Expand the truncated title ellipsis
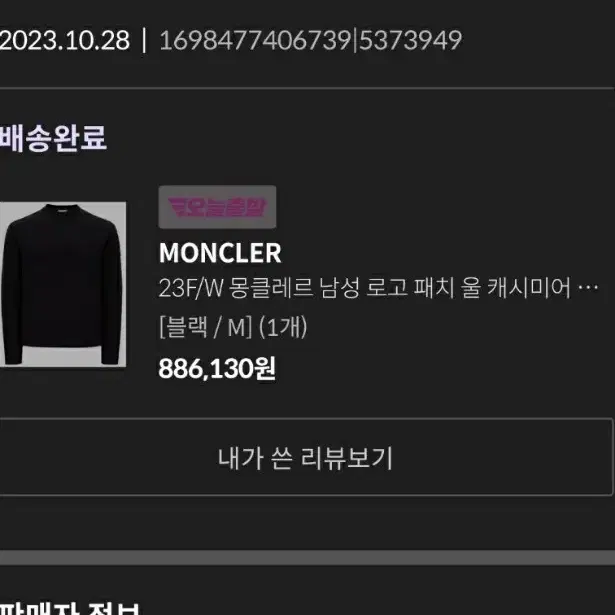This screenshot has width=615, height=615. click(588, 288)
